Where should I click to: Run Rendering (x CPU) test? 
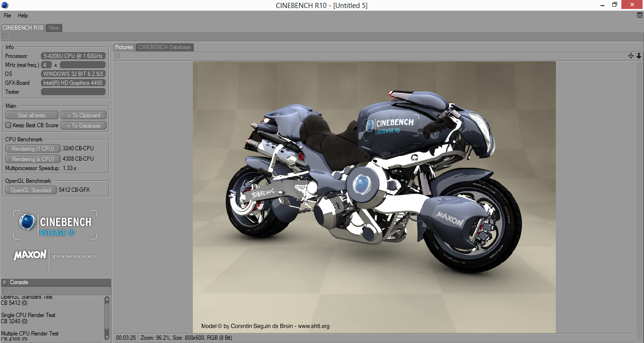[x=33, y=159]
